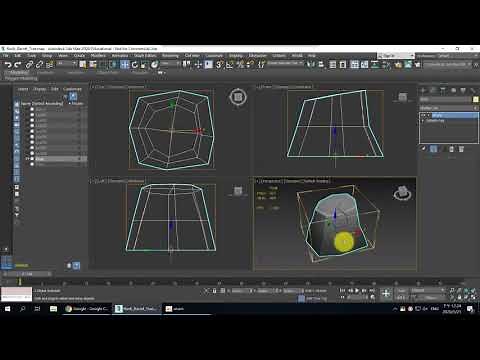
Task: Click the object color swatch
Action: (x=476, y=99)
